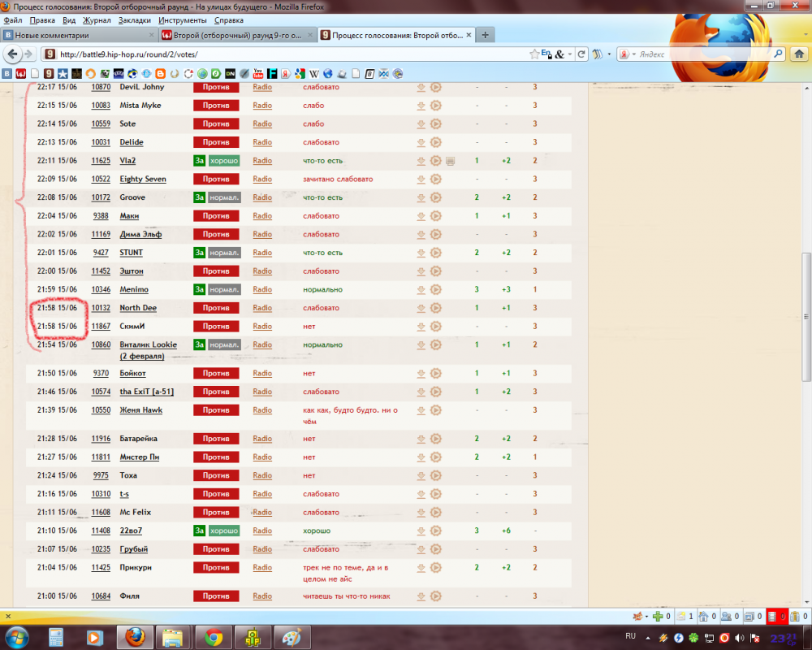Open the North Dee participant link

pyautogui.click(x=138, y=308)
